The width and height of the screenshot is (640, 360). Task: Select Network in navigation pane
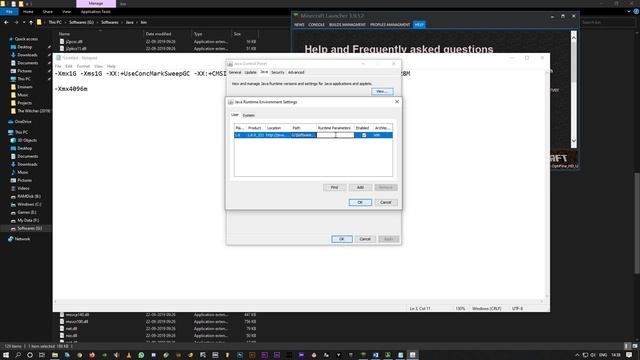tap(22, 239)
